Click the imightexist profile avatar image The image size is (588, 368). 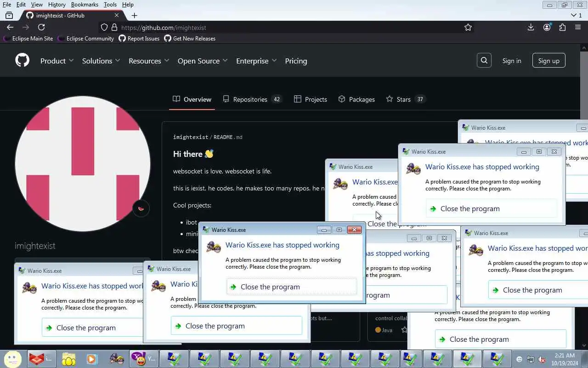coord(83,164)
